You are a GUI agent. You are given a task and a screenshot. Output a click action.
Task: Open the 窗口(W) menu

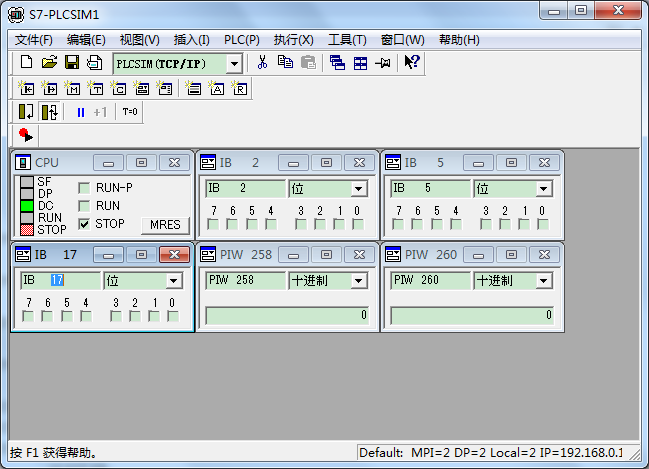(402, 40)
